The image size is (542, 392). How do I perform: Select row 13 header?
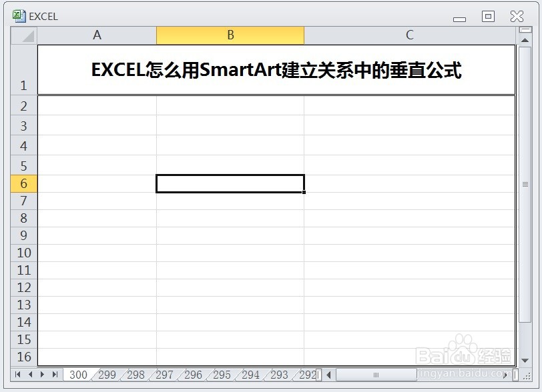[23, 305]
